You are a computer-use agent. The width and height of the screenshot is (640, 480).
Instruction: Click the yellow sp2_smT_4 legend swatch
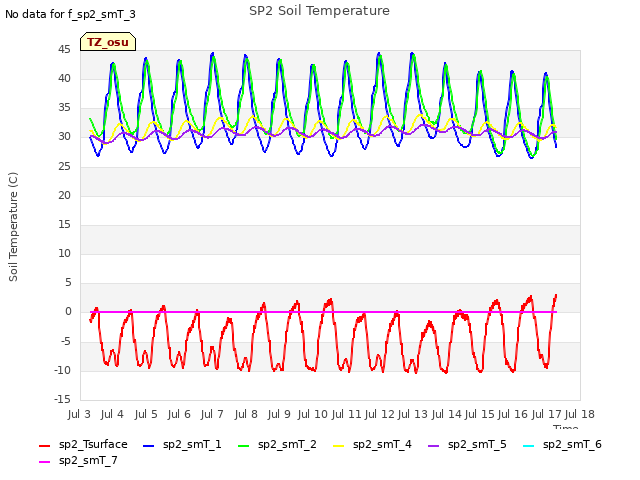[x=339, y=446]
